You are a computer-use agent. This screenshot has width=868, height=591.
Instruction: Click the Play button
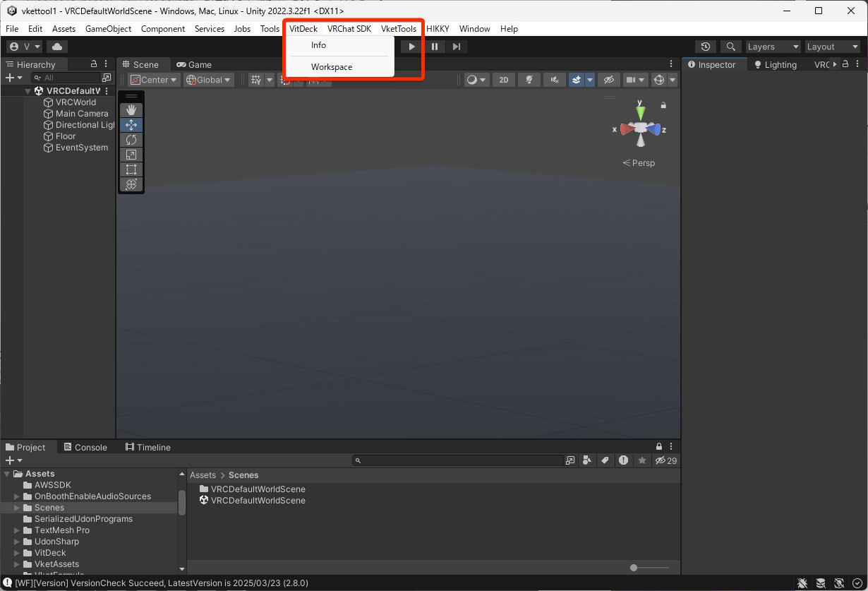[x=412, y=47]
